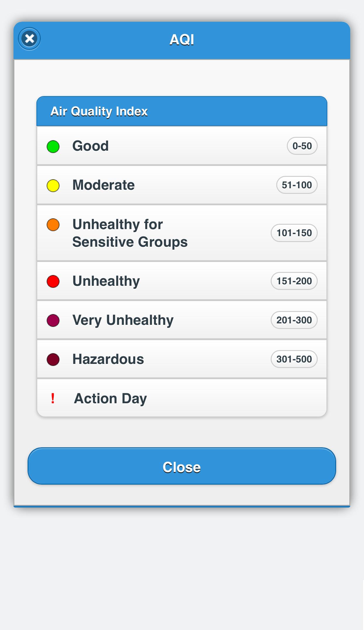Select the orange Unhealthy for Sensitive Groups dot
The height and width of the screenshot is (630, 364).
click(53, 225)
